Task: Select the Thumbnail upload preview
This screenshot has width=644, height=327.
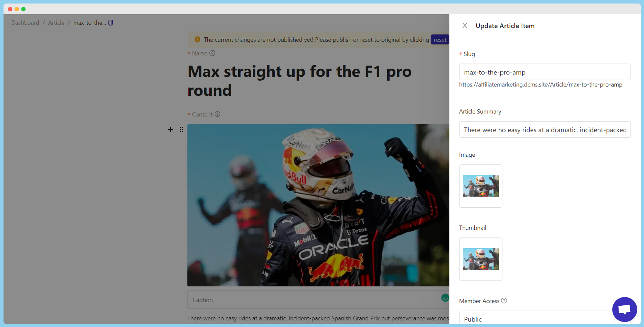Action: [x=480, y=259]
